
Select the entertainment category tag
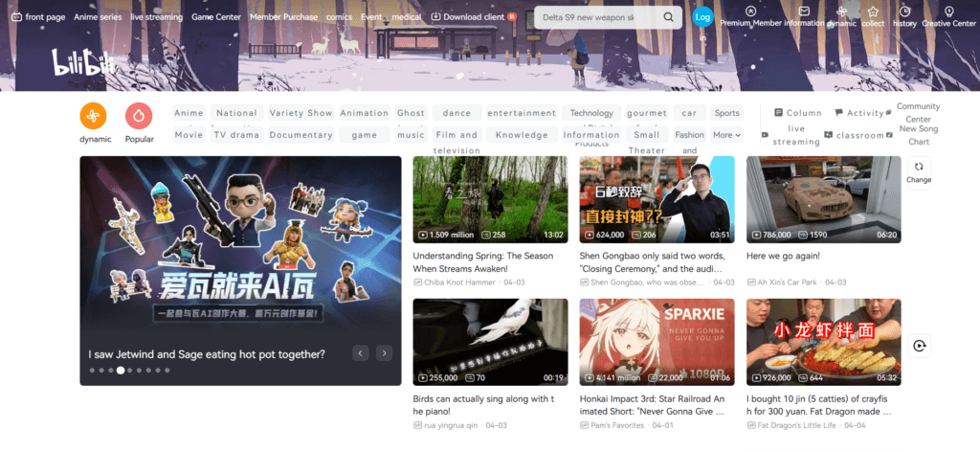tap(522, 113)
